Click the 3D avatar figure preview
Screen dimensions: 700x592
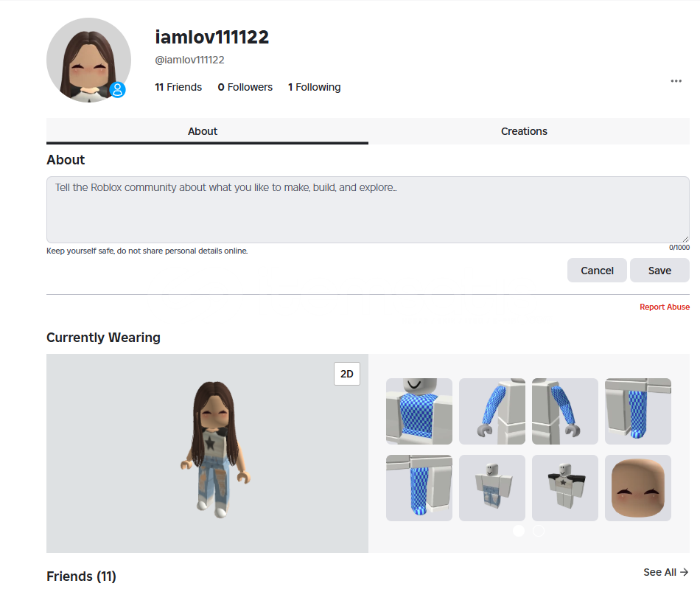pos(214,450)
